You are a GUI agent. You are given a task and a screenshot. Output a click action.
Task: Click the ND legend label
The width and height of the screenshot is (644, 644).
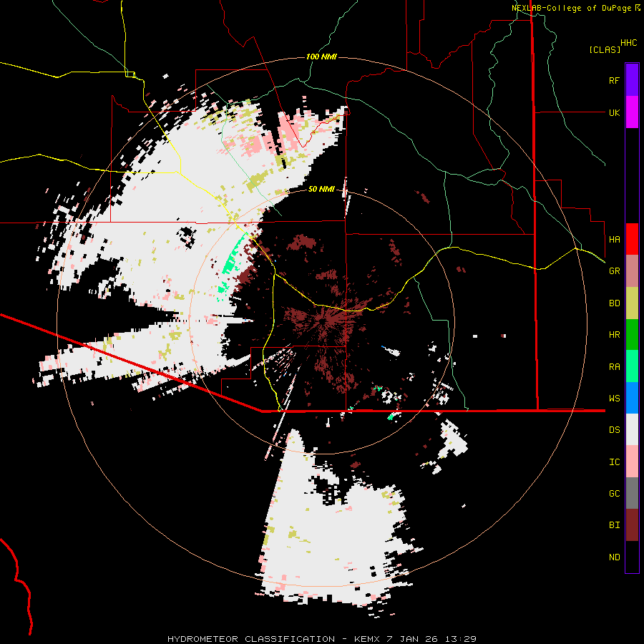(x=614, y=557)
